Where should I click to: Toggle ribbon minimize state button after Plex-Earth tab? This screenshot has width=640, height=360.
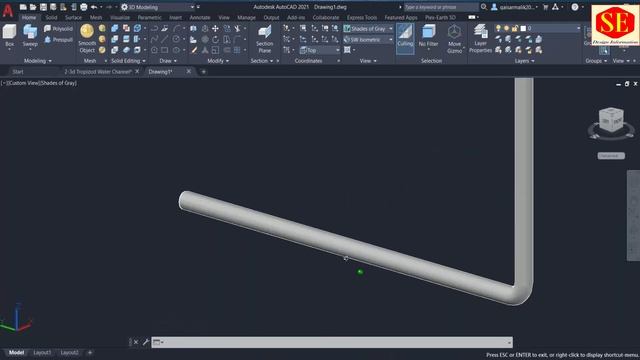(473, 18)
